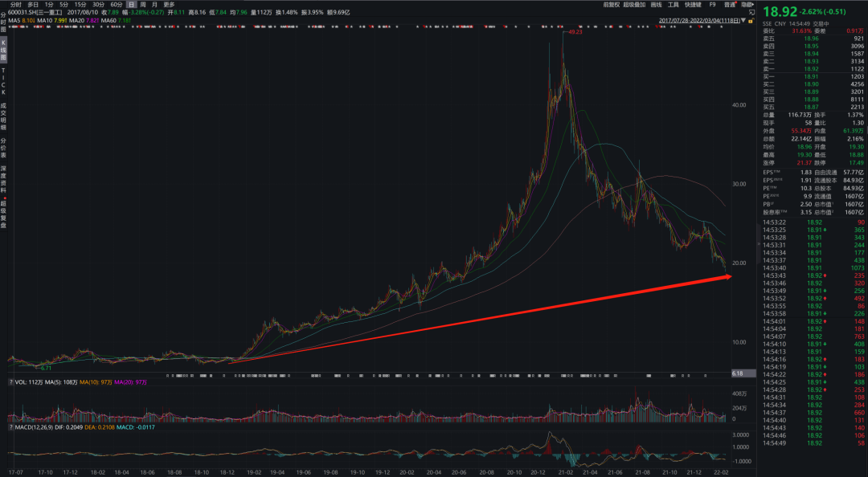Open 超级叠加 overlay feature
The image size is (868, 477).
(634, 4)
